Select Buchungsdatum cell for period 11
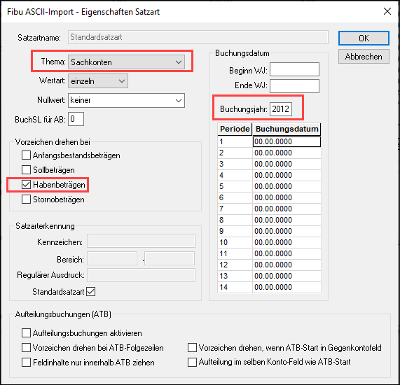This screenshot has height=385, width=400. coord(287,254)
